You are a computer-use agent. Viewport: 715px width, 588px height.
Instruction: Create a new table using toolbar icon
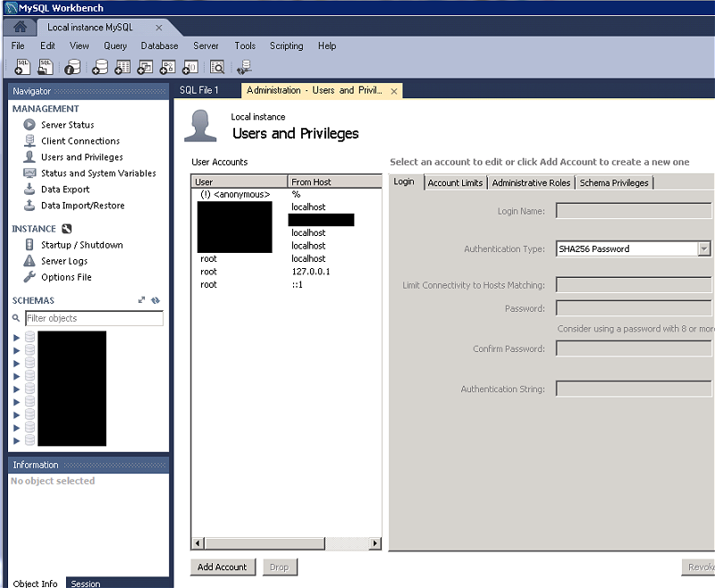tap(122, 67)
